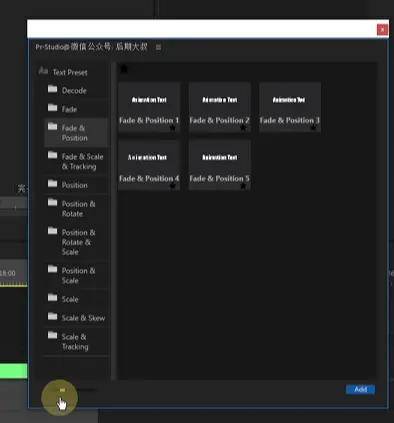Open the Position preset folder
The image size is (394, 423).
[x=76, y=185]
